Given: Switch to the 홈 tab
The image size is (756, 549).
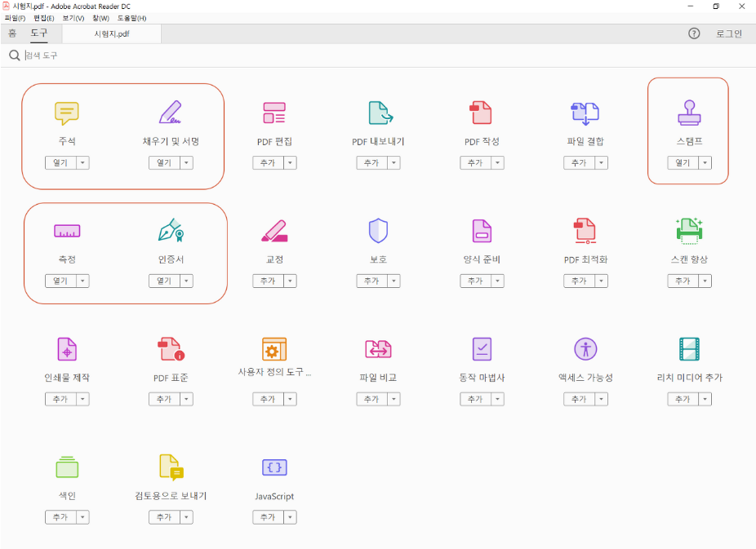Looking at the screenshot, I should click(x=12, y=33).
